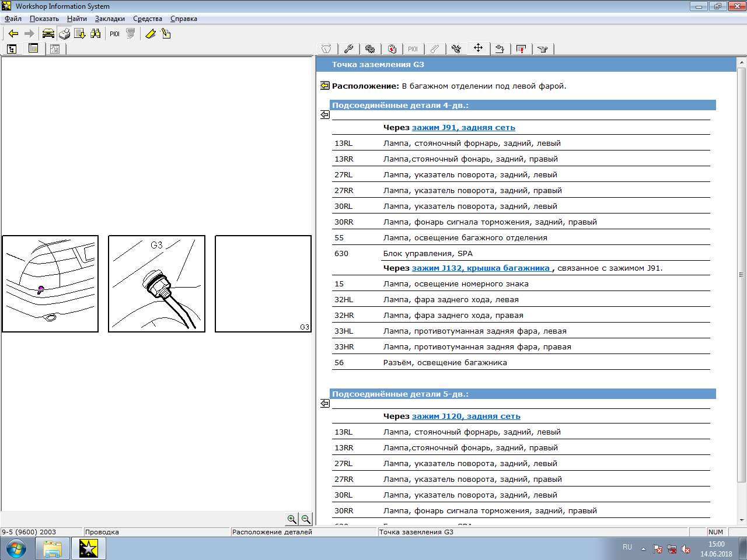Click the oil can tab icon
The image size is (747, 560).
pos(543,49)
